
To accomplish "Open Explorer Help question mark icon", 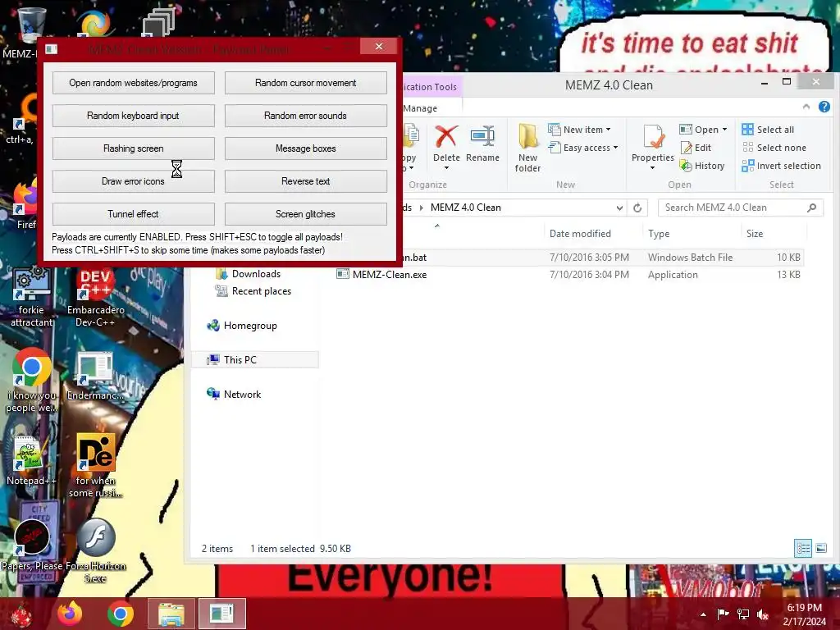I will tap(824, 107).
